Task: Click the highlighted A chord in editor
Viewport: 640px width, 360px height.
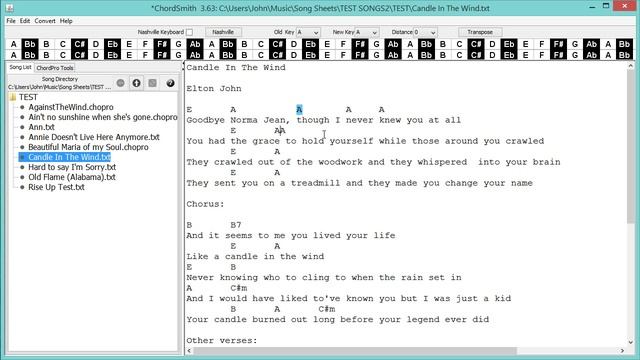Action: (299, 109)
